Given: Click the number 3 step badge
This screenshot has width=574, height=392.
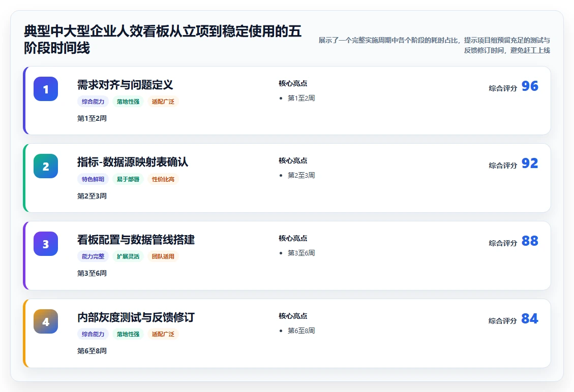Looking at the screenshot, I should 46,244.
